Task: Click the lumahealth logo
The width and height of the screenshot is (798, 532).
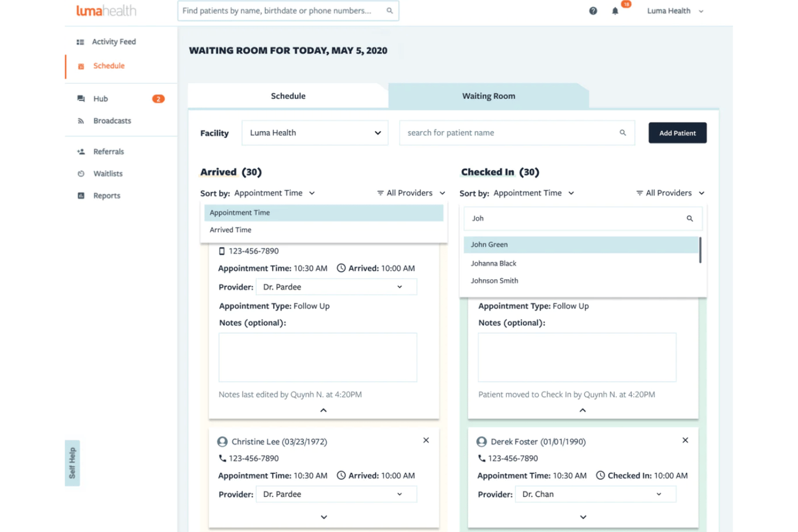Action: [x=106, y=11]
